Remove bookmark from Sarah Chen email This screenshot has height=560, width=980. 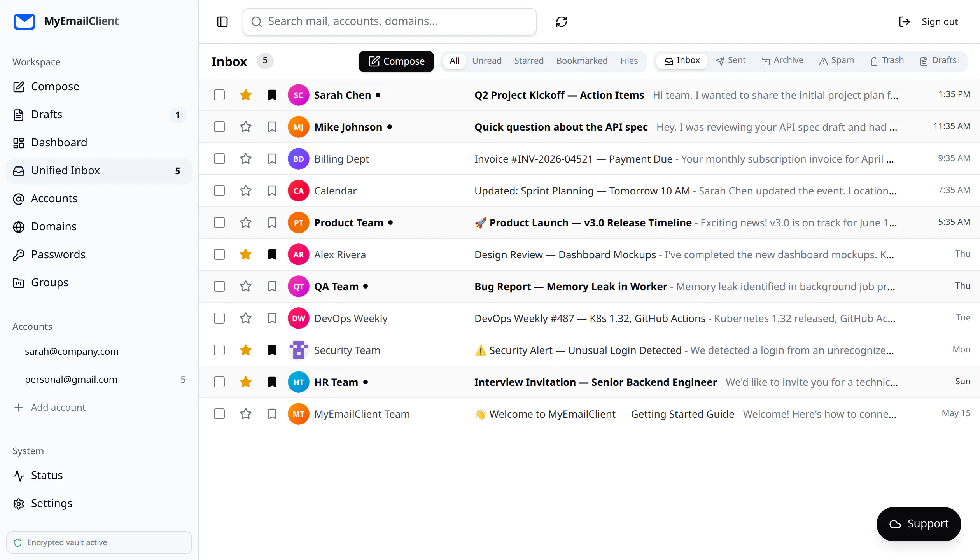272,95
